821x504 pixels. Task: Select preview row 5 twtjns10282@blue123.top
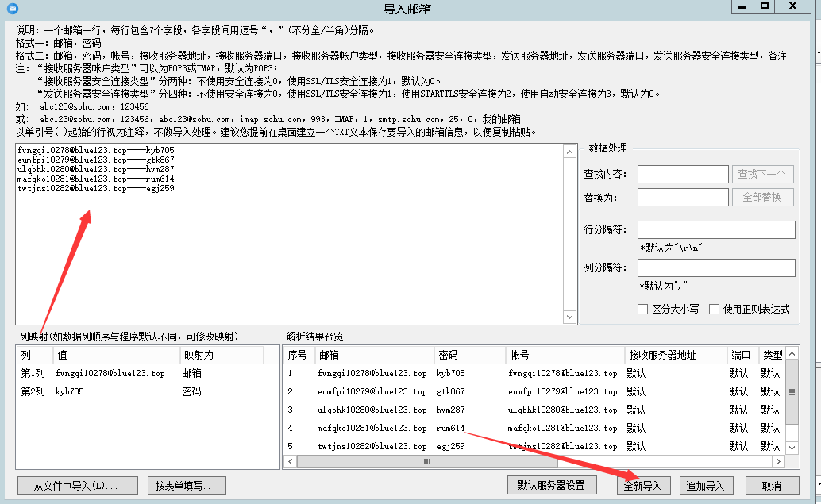click(x=534, y=446)
